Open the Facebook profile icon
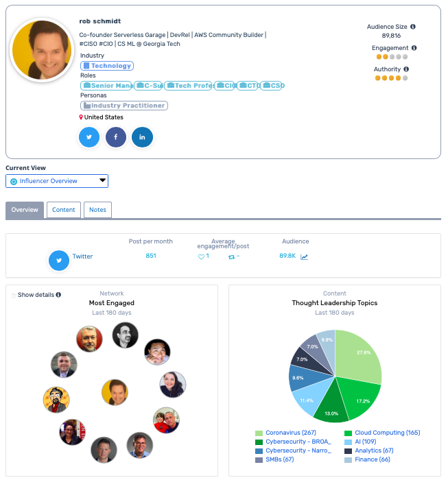Viewport: 448px width, 480px height. tap(115, 137)
